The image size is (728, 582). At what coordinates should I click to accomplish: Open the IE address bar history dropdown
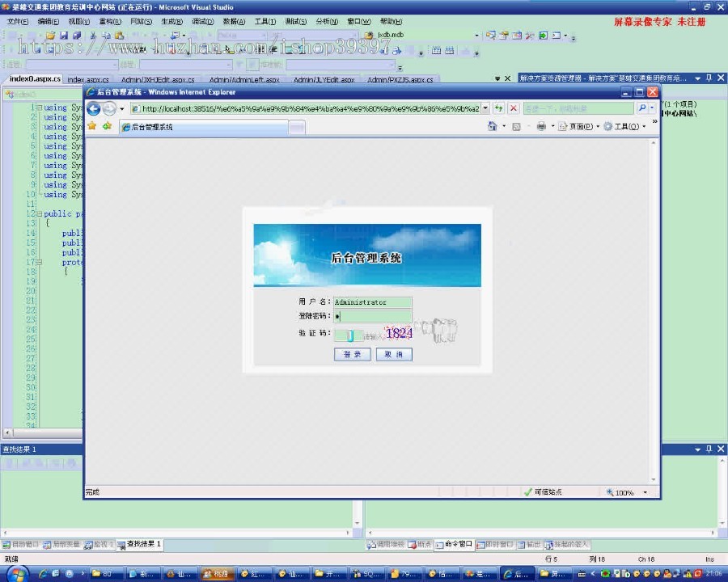485,108
